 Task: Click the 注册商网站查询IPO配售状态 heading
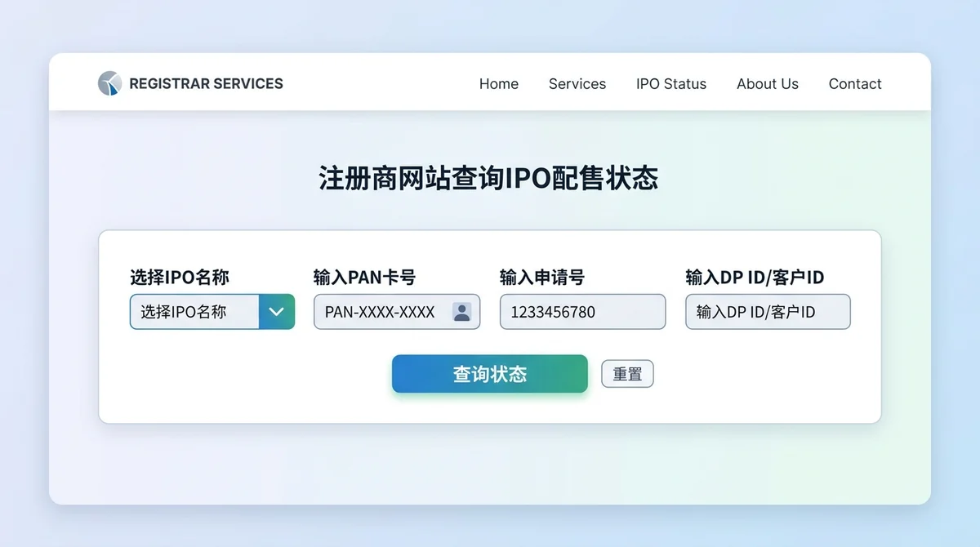tap(488, 178)
